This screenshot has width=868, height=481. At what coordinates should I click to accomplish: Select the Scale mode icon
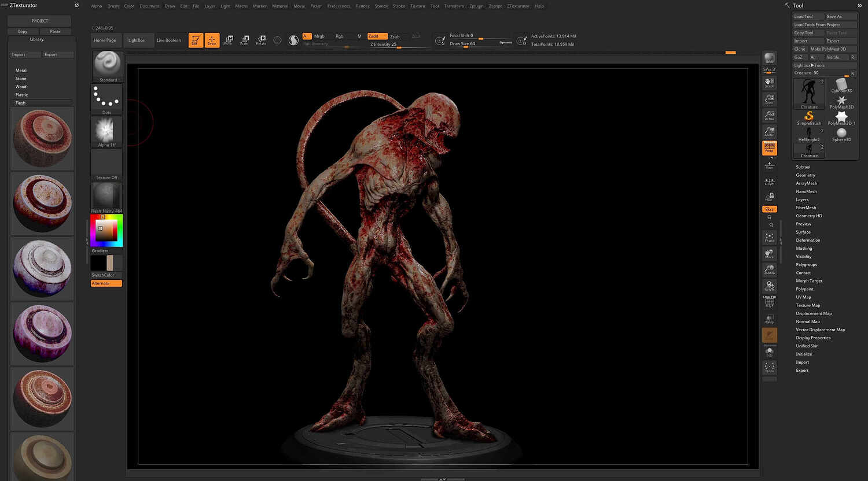(244, 39)
